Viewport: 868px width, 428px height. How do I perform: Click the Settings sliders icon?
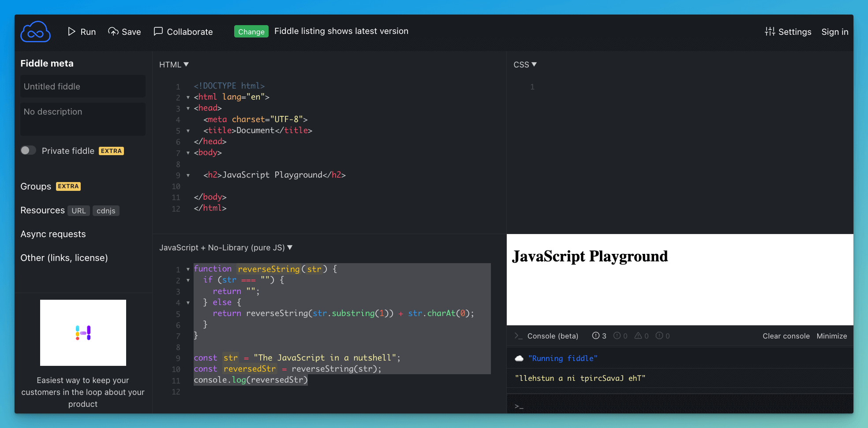coord(770,31)
